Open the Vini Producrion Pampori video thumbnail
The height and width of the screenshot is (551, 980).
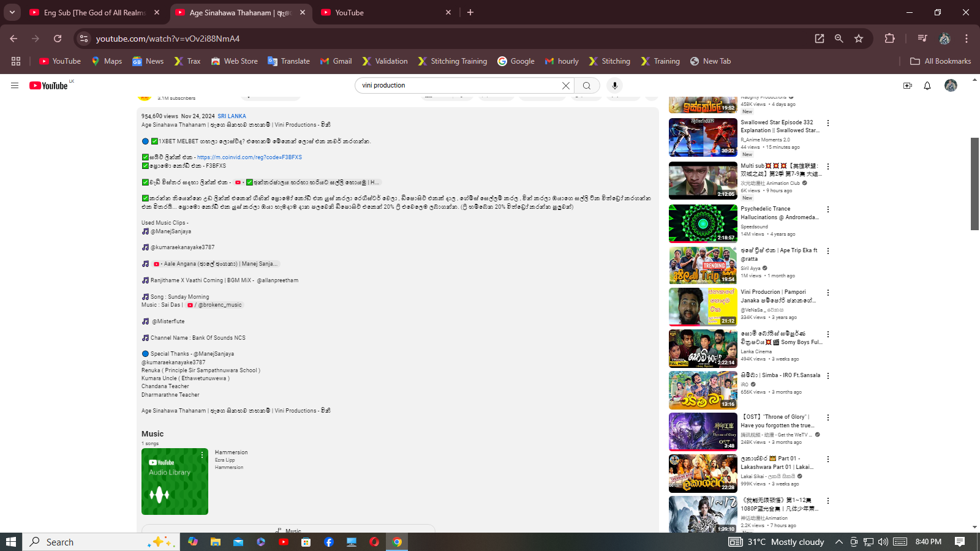pos(703,307)
